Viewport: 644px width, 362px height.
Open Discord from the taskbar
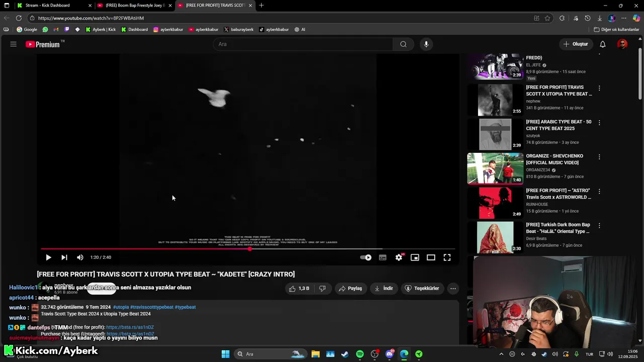(389, 354)
